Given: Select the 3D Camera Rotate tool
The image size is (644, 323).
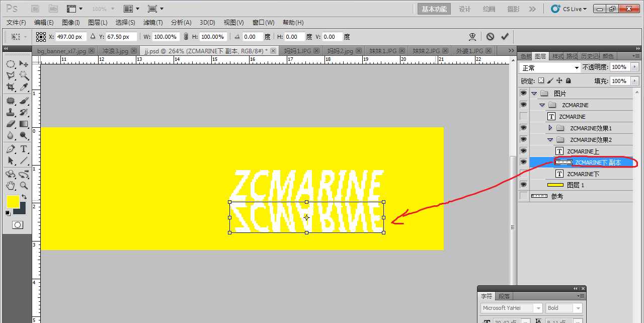Looking at the screenshot, I should 24,175.
